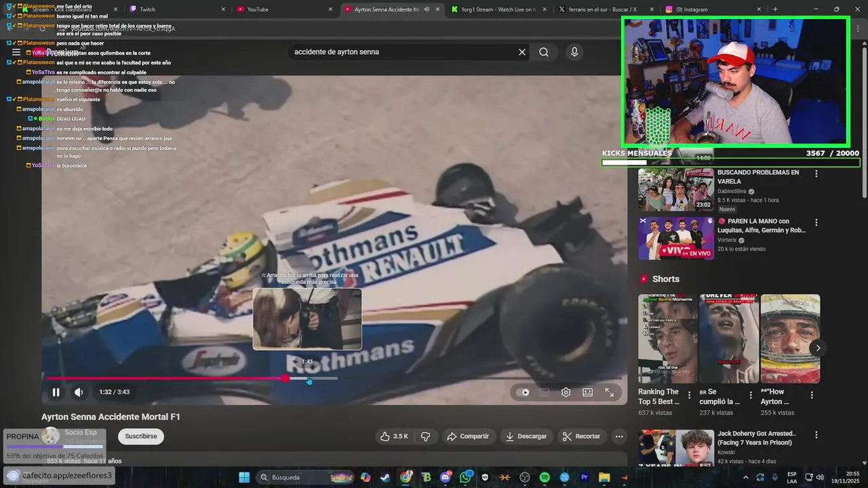This screenshot has height=488, width=868.
Task: Open options for Buscando Problemas en Varela
Action: click(x=816, y=174)
